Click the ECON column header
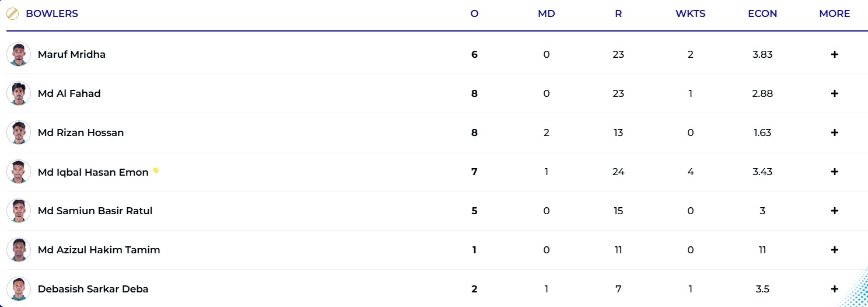This screenshot has width=868, height=307. [762, 13]
